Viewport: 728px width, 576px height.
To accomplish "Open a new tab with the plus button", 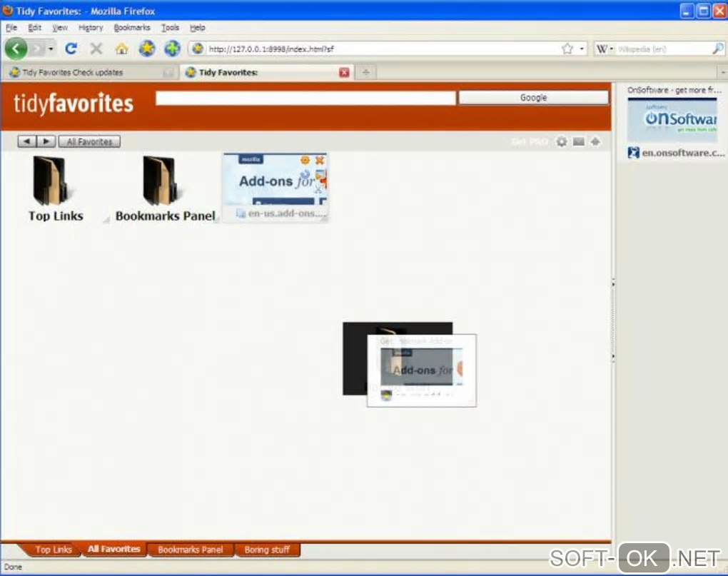I will tap(366, 72).
